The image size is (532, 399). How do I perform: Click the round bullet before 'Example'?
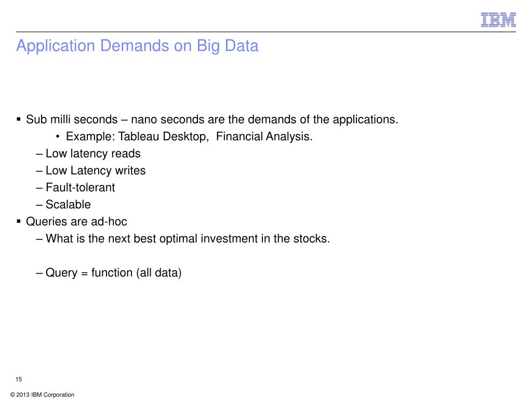(x=58, y=137)
